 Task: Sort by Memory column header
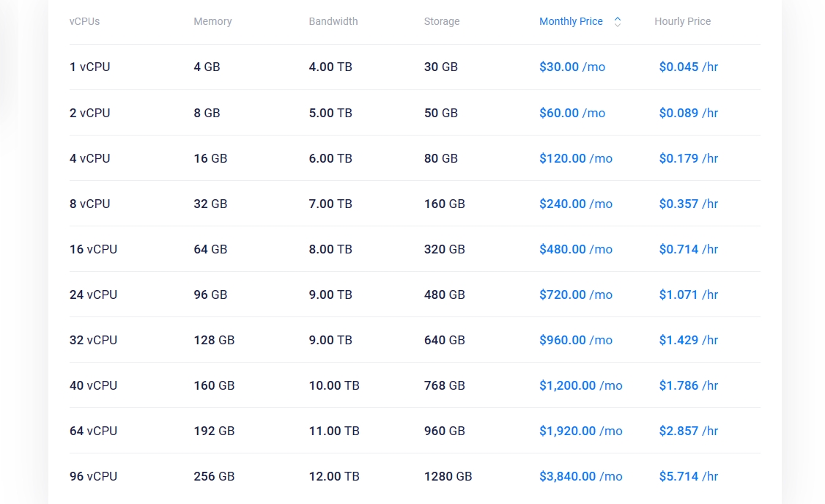(x=212, y=22)
